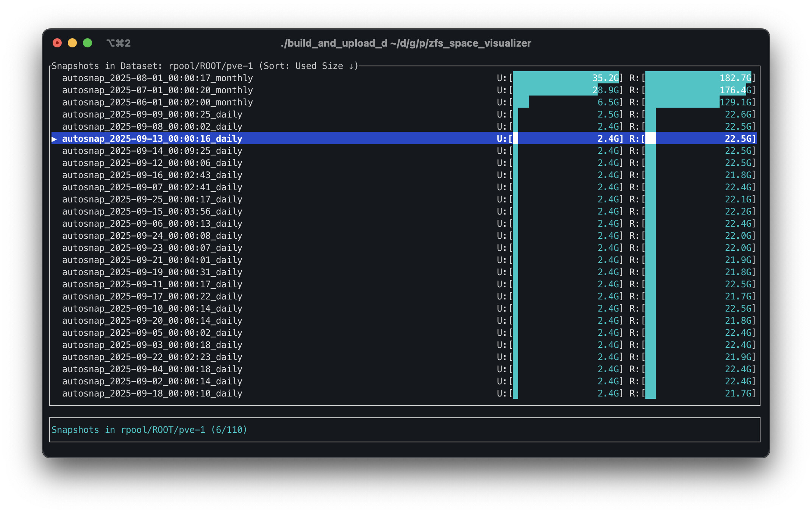The height and width of the screenshot is (514, 812).
Task: Click the 35.2G used size bar
Action: [x=565, y=78]
